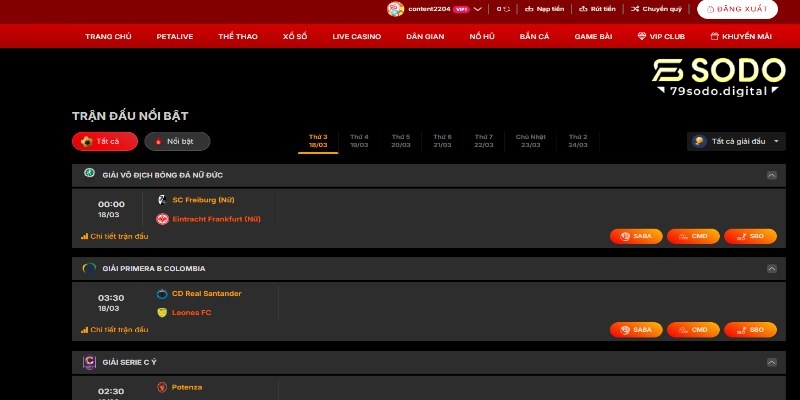
Task: Refresh the account balance icon
Action: 507,9
